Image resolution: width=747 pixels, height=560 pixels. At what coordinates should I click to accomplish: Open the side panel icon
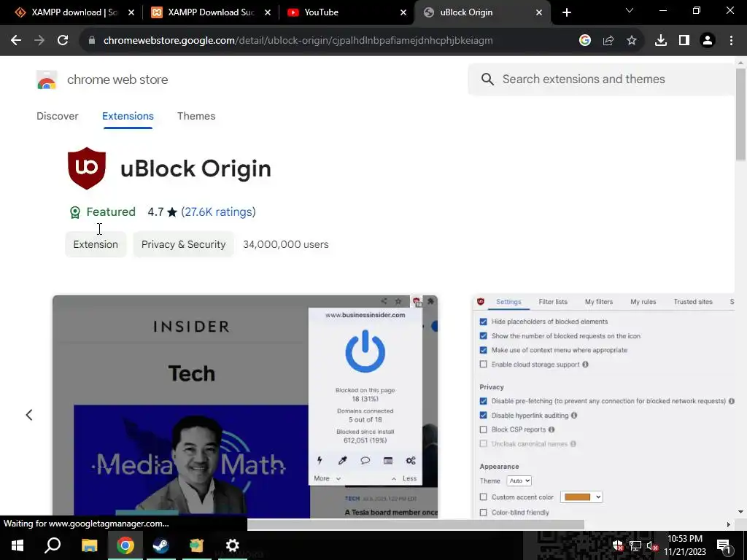click(684, 41)
